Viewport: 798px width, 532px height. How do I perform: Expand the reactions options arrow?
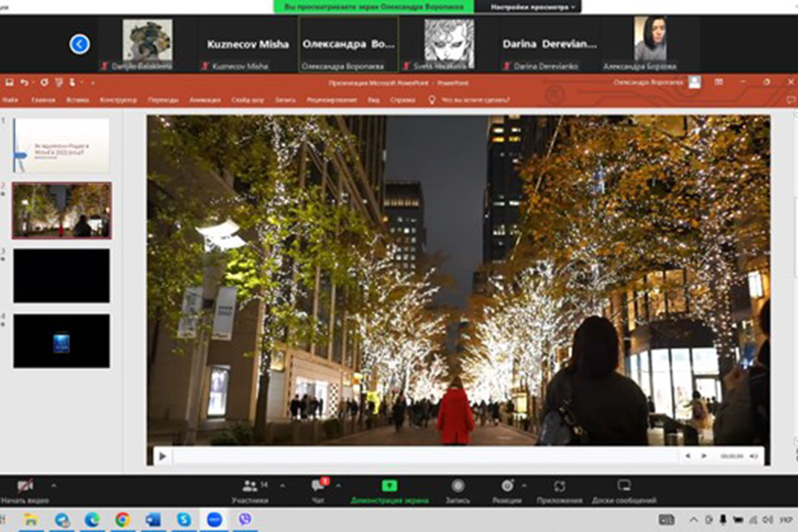click(524, 486)
